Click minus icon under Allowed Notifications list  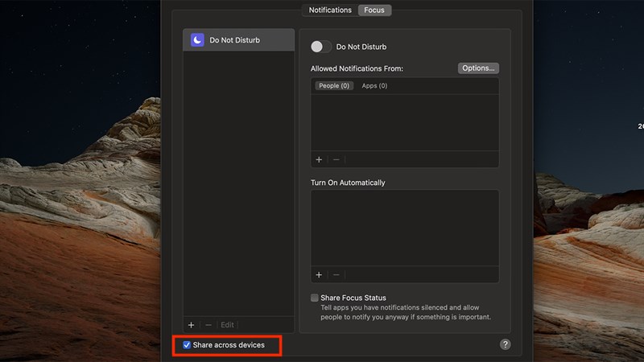(336, 160)
